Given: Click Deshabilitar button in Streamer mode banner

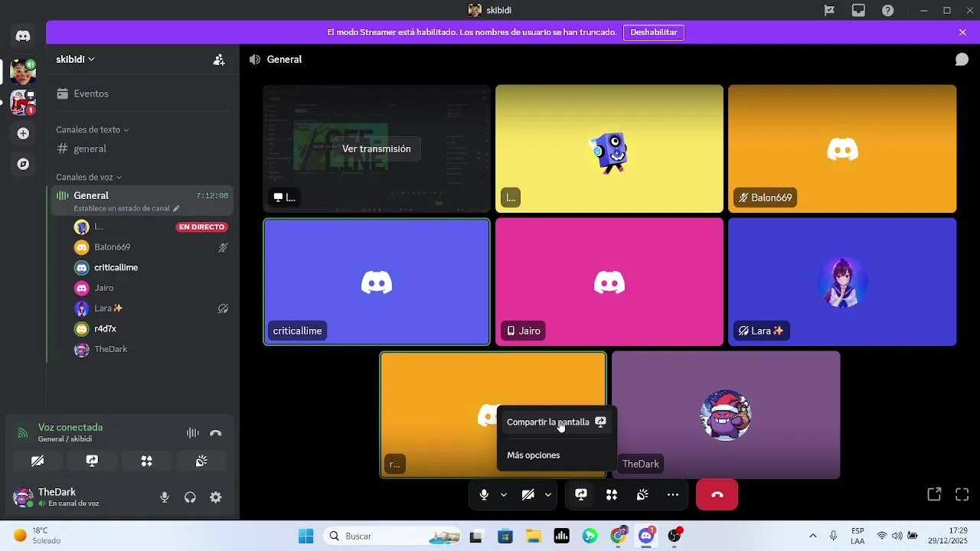Looking at the screenshot, I should [x=654, y=32].
